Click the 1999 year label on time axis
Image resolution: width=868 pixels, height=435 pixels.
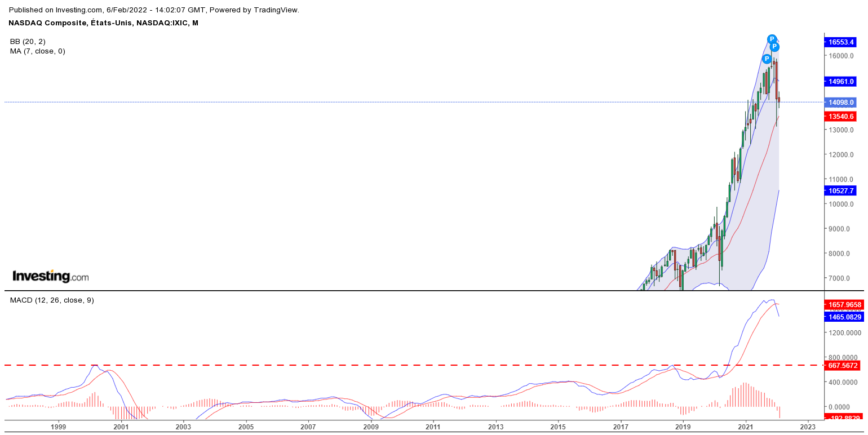[x=59, y=427]
